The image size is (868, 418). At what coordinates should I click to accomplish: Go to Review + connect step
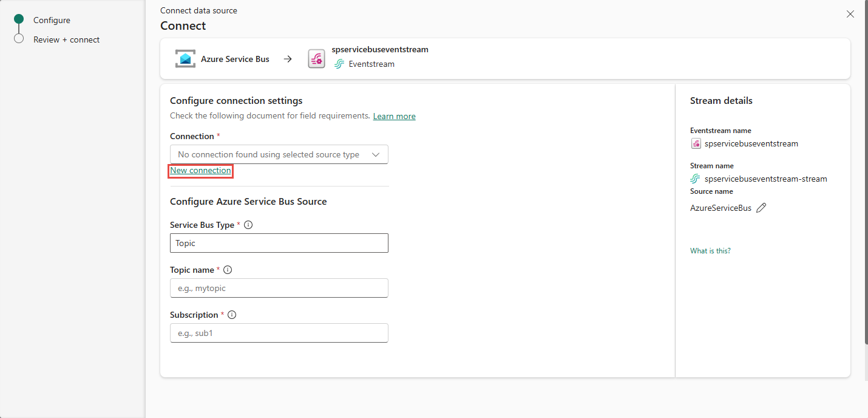[x=66, y=39]
